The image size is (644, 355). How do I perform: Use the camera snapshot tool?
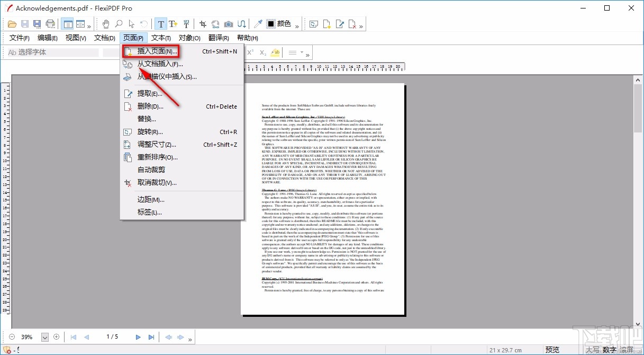tap(228, 24)
